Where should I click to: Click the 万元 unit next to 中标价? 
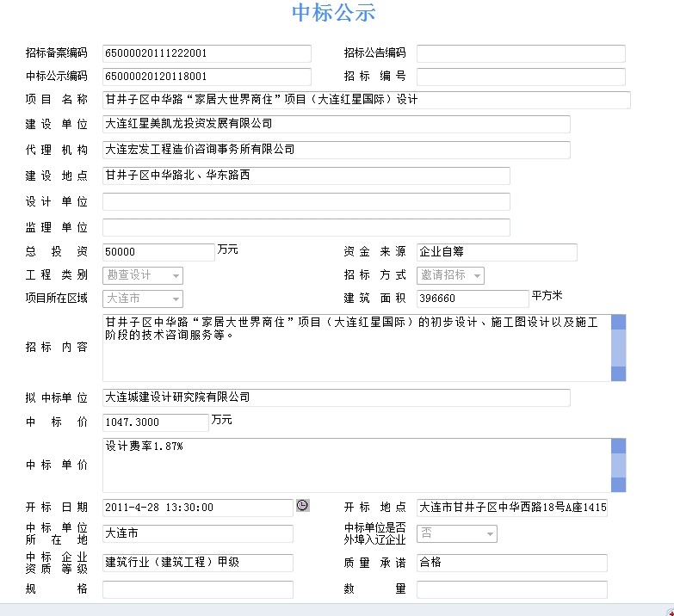[x=221, y=420]
